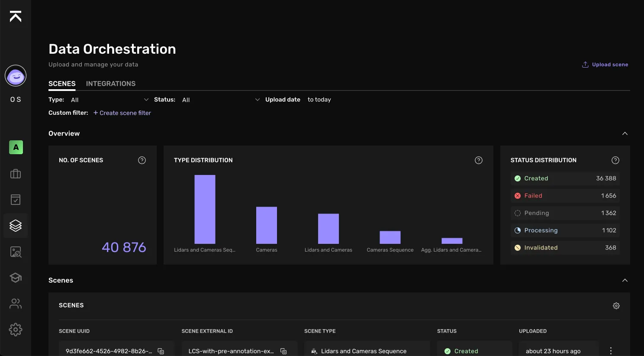Click help icon for No. of Scenes
The width and height of the screenshot is (644, 356).
(x=142, y=160)
